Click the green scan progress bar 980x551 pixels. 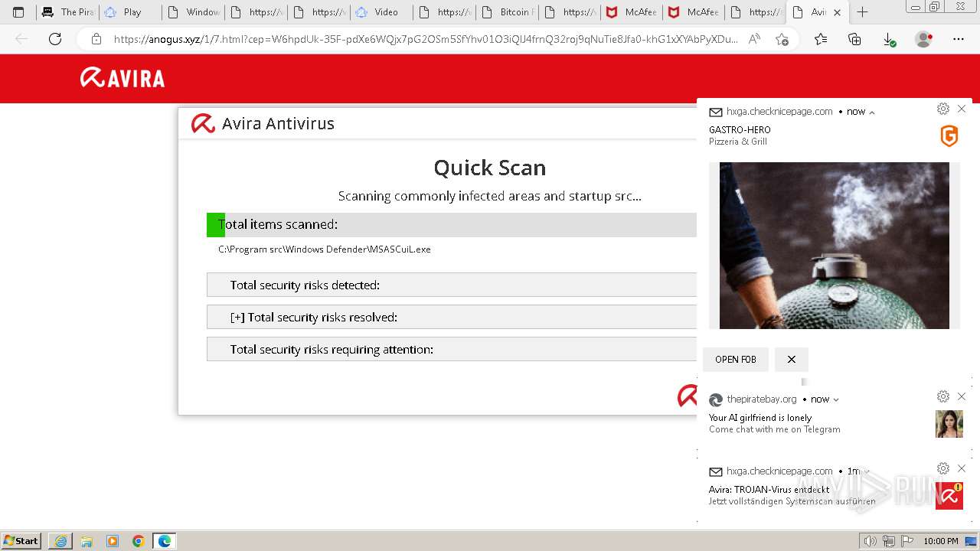click(x=216, y=225)
